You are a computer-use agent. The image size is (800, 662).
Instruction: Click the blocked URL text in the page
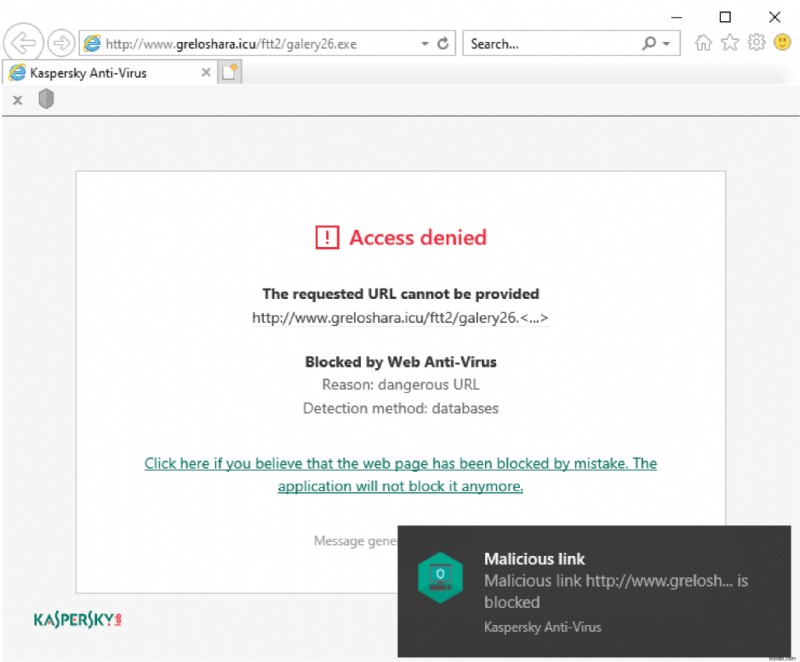click(x=400, y=316)
